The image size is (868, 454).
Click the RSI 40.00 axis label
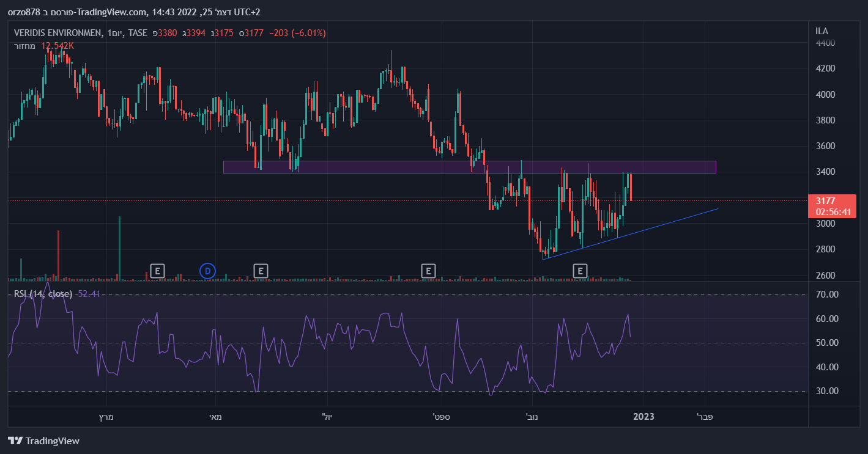(x=827, y=367)
